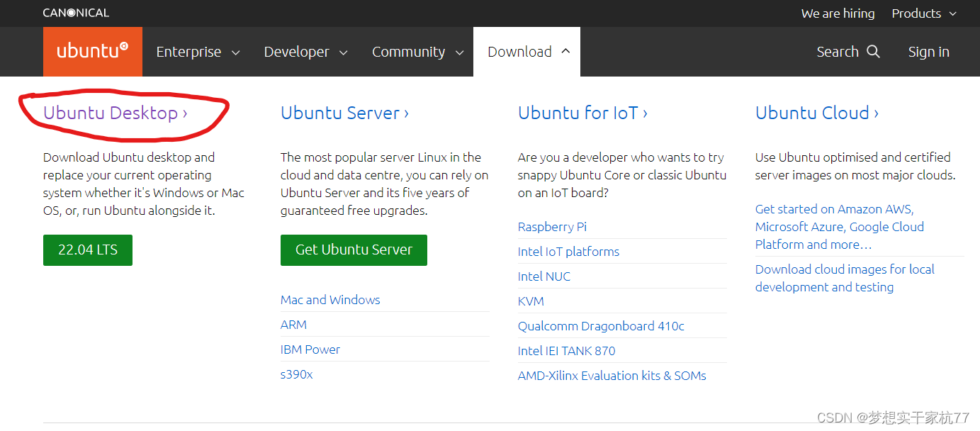Open the ARM server link
The image size is (980, 431).
click(293, 325)
